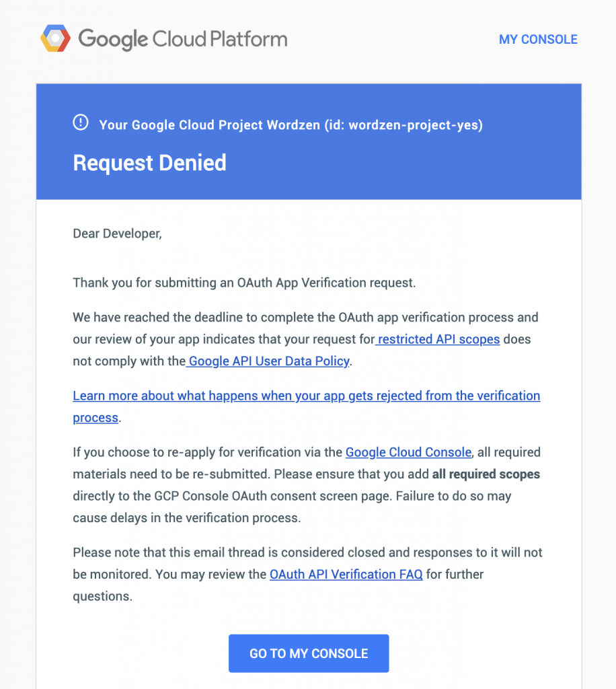Click the Google Cloud Platform hexagon logo
This screenshot has height=689, width=616.
point(55,38)
